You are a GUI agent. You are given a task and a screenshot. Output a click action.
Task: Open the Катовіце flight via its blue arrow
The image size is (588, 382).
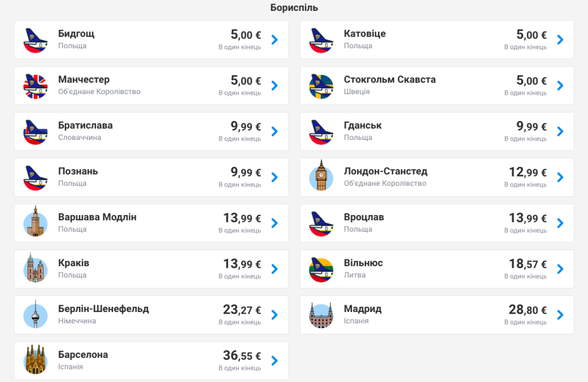559,39
